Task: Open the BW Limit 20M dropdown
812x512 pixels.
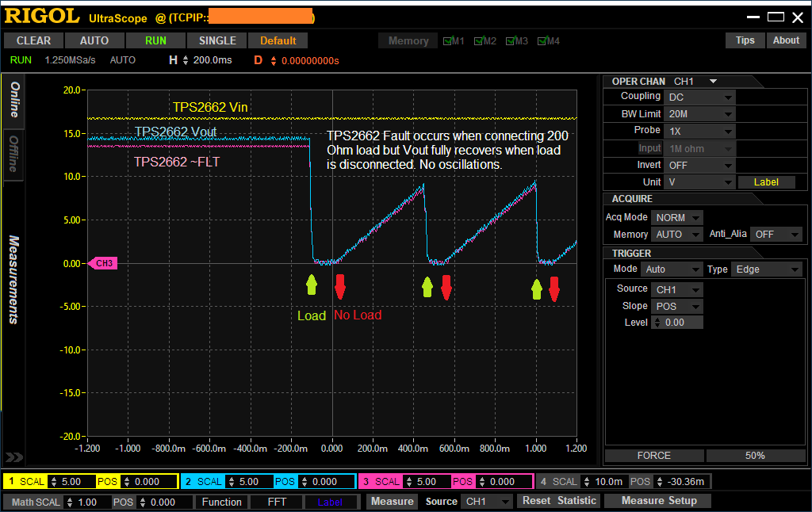Action: pyautogui.click(x=699, y=114)
